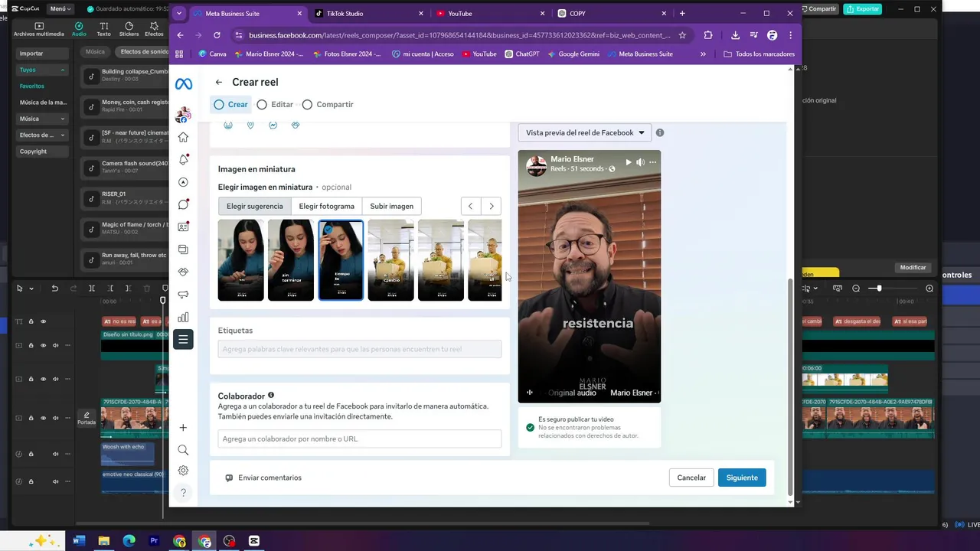Open settings gear in Meta sidebar
Viewport: 980px width, 551px height.
183,471
